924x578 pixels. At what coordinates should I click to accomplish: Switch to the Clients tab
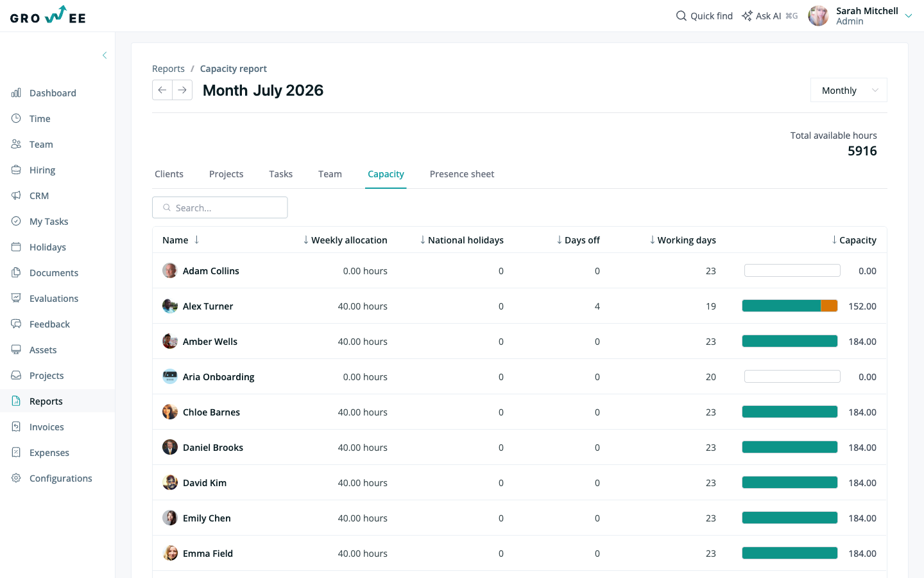tap(169, 174)
